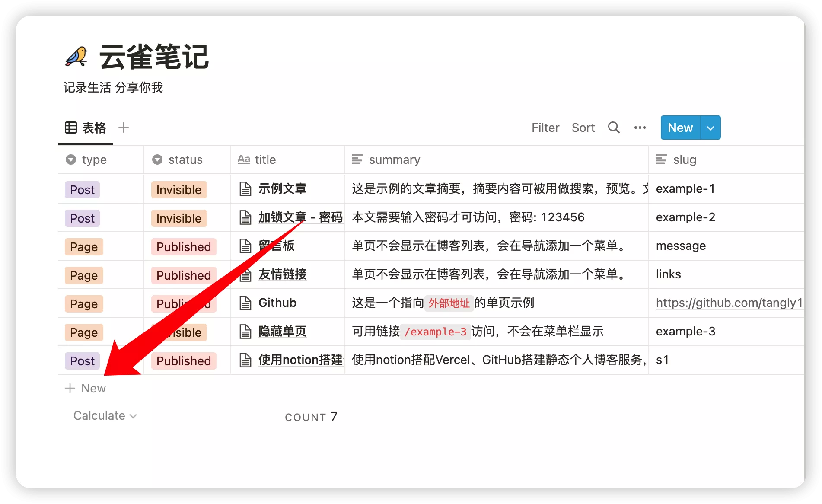
Task: Open the 友情链接 page title
Action: [282, 274]
